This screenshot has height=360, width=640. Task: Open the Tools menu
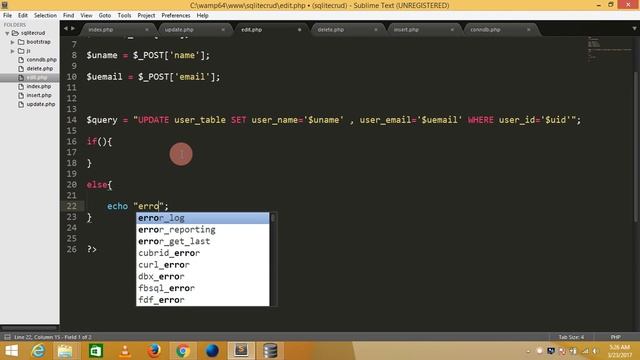click(x=124, y=15)
